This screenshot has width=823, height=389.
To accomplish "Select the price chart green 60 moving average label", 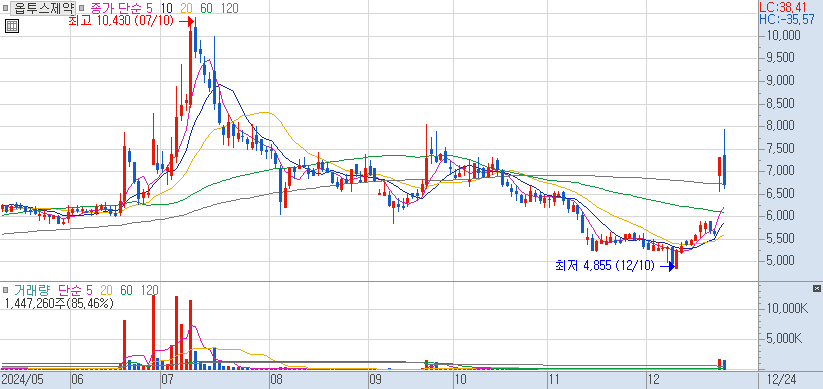I will pyautogui.click(x=207, y=8).
